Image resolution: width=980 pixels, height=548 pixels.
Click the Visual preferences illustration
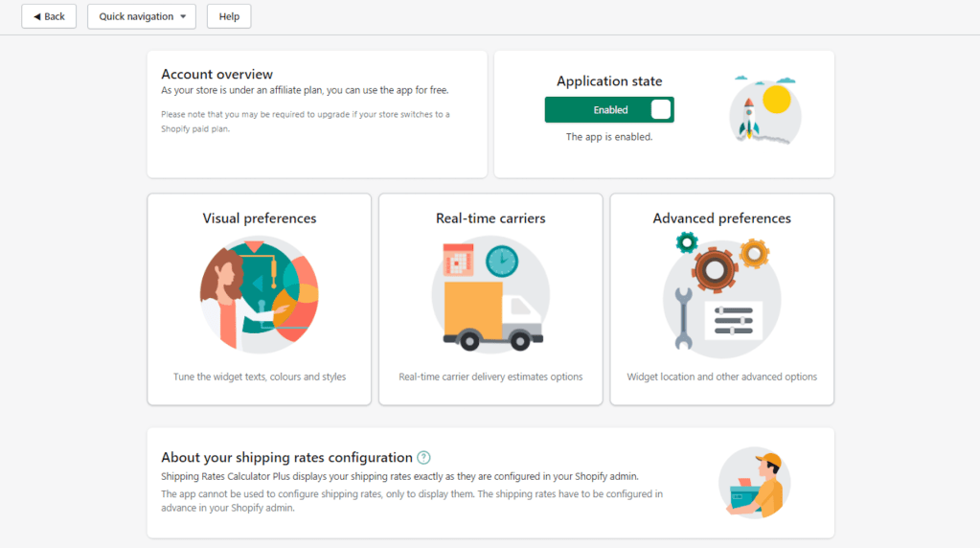tap(259, 294)
